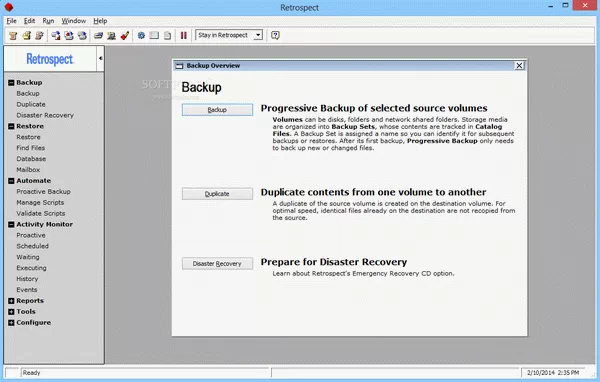
Task: Select Database in the sidebar
Action: click(31, 159)
